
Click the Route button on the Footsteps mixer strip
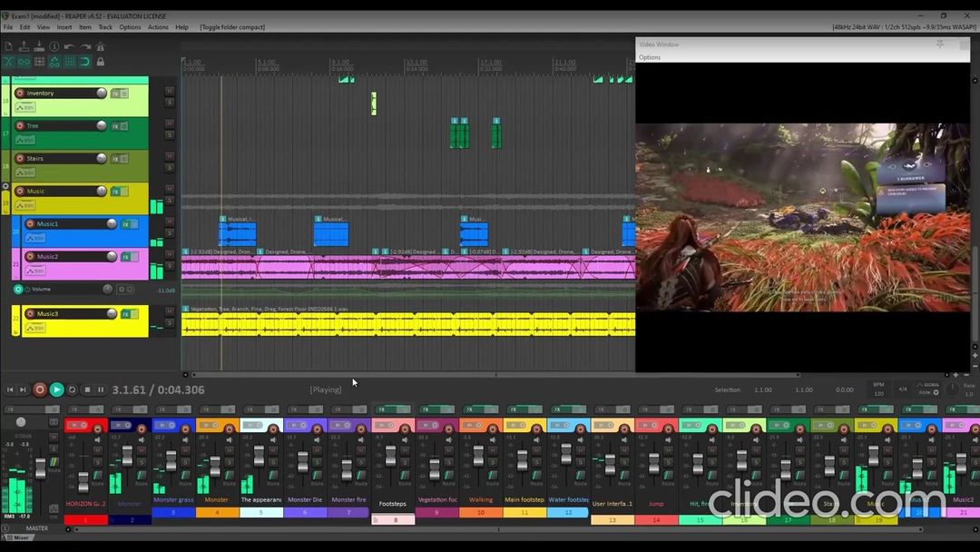click(x=405, y=476)
